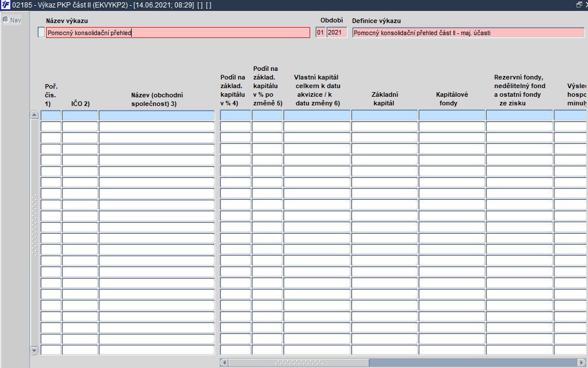The width and height of the screenshot is (588, 368).
Task: Click the dotted grip on the vertical scrollbar
Action: coord(34,225)
